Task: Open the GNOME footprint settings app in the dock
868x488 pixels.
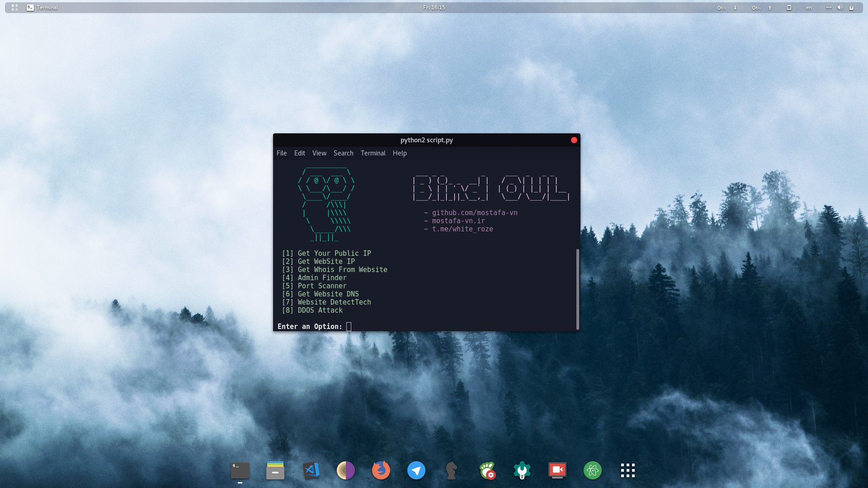Action: (487, 470)
